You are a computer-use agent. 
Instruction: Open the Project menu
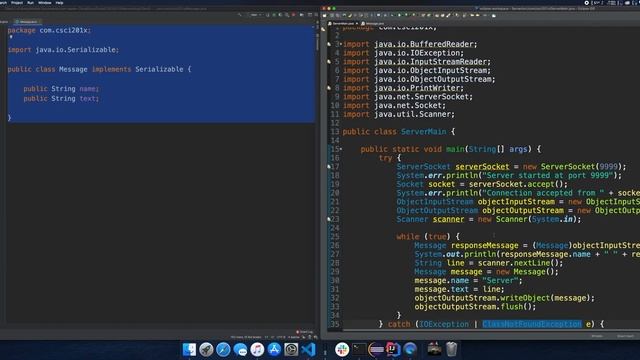point(17,2)
